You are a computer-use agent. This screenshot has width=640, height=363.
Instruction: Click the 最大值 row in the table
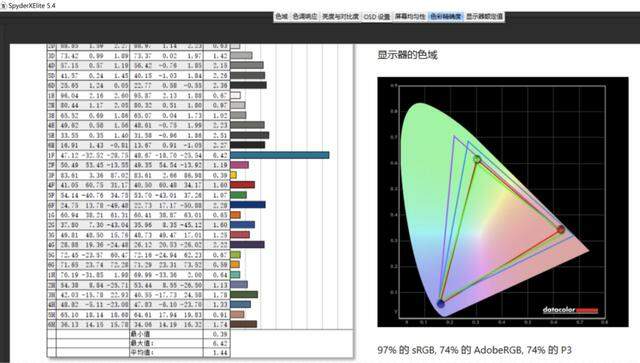tap(139, 343)
